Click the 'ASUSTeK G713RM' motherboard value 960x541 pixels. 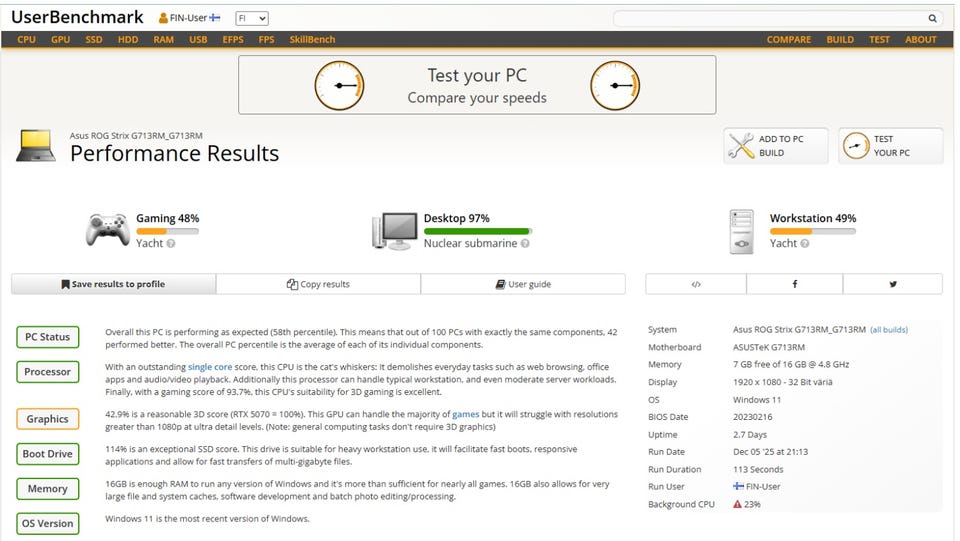click(x=769, y=348)
